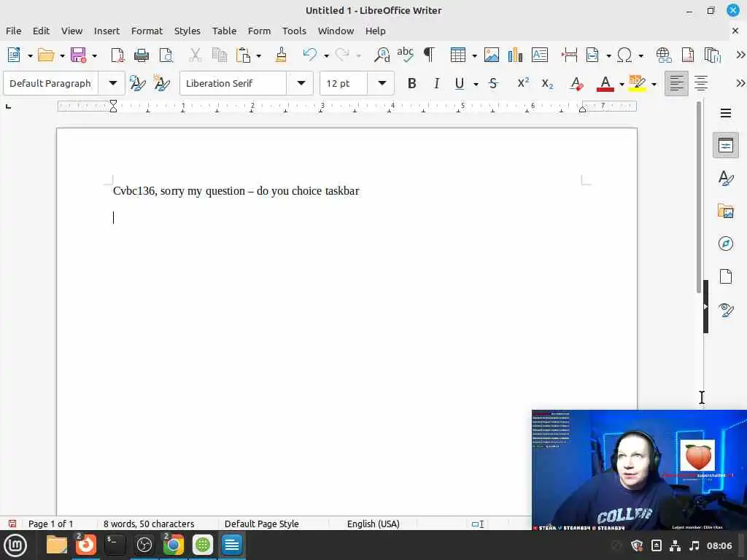This screenshot has height=560, width=747.
Task: Open Find and Replace icon
Action: [382, 55]
